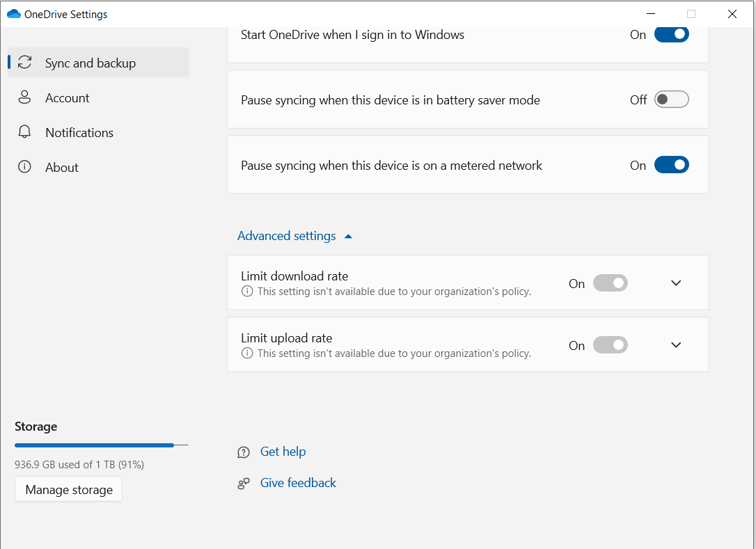Viewport: 756px width, 549px height.
Task: Click the Manage storage button
Action: [68, 489]
